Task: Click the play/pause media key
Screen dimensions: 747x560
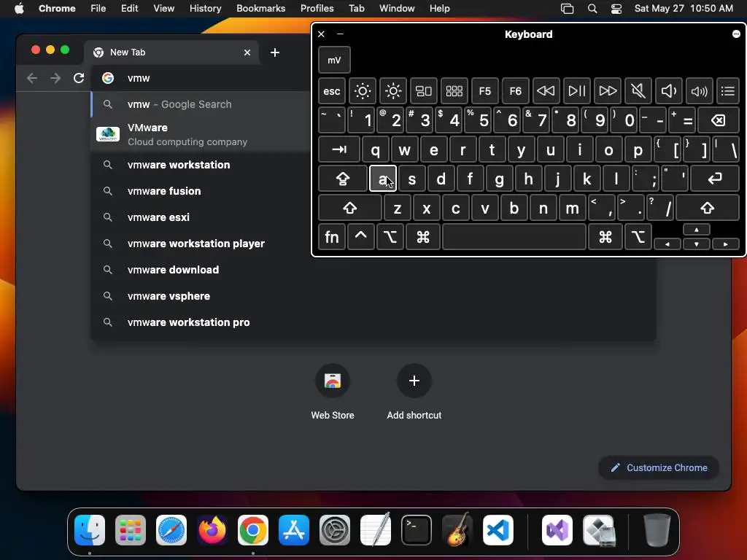Action: click(x=576, y=91)
